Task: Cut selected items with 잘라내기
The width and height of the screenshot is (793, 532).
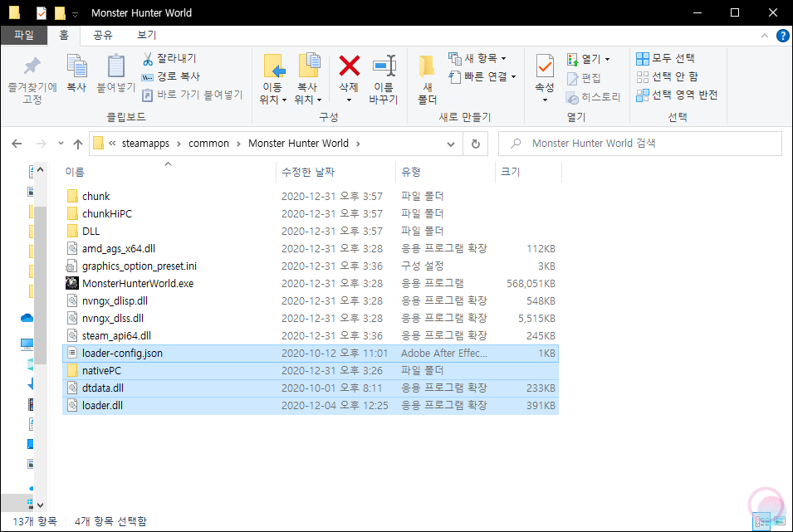Action: tap(169, 59)
